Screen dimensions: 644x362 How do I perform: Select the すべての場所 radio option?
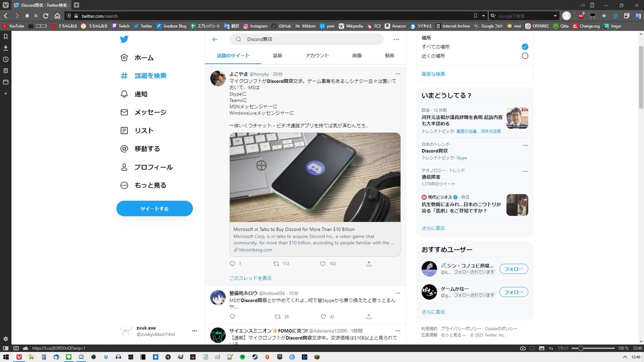coord(525,47)
